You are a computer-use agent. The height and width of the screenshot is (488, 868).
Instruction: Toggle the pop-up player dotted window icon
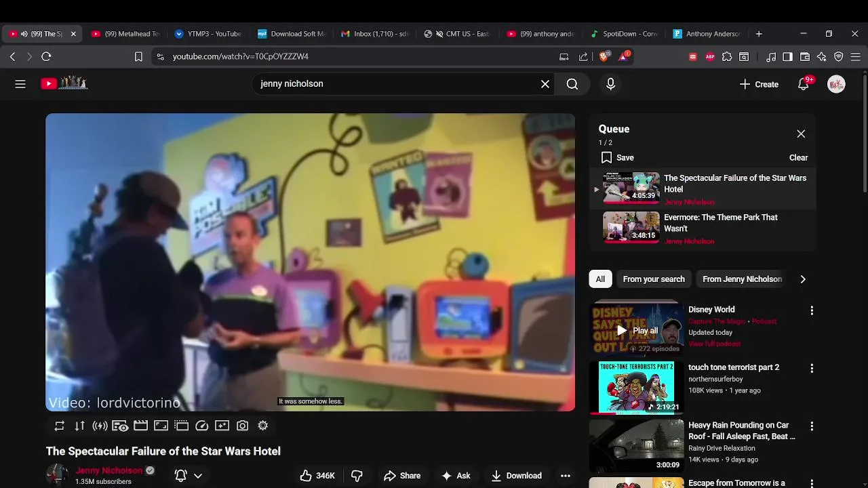[x=181, y=426]
